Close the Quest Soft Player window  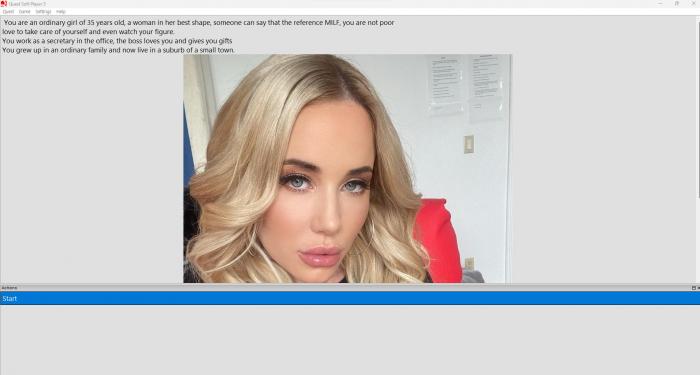click(x=694, y=4)
